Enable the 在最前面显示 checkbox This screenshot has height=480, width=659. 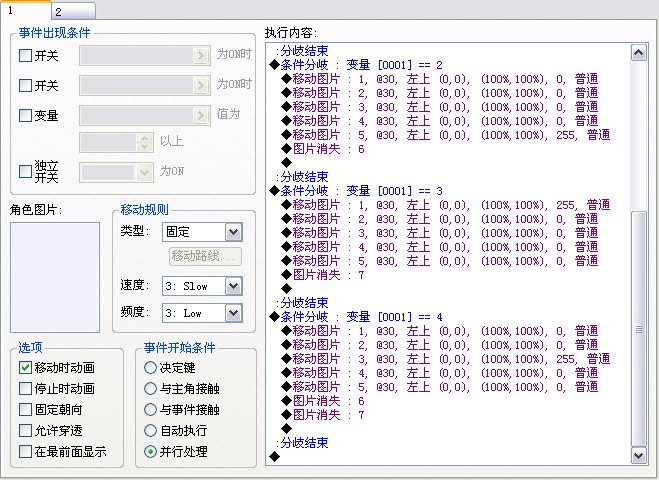[25, 451]
